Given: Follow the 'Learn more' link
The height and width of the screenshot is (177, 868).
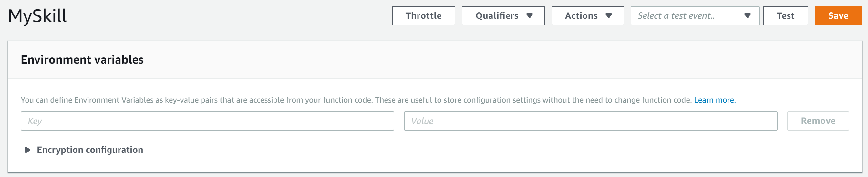Looking at the screenshot, I should coord(714,100).
